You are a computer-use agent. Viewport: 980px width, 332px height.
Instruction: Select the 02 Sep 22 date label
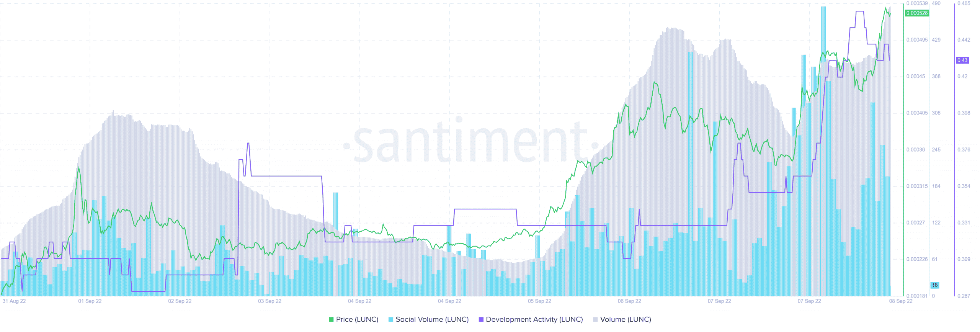click(x=180, y=301)
